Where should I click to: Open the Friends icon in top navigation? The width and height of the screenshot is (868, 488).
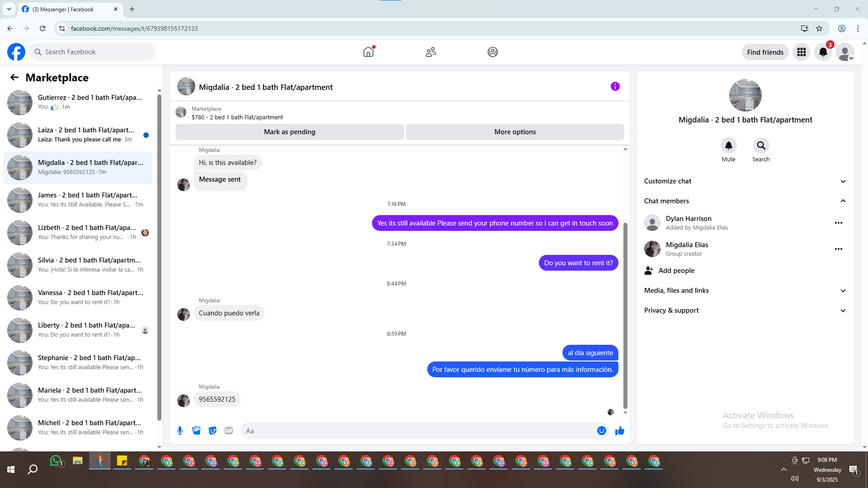pyautogui.click(x=431, y=52)
